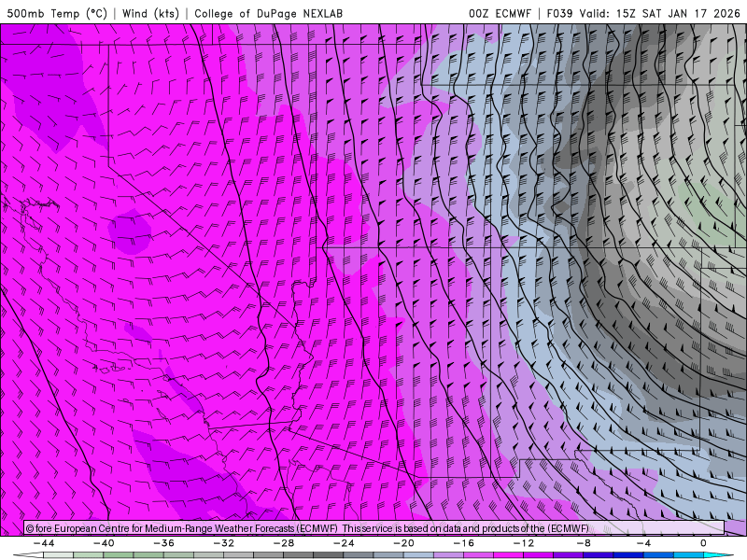Click the -44 color scale label
The height and width of the screenshot is (560, 747).
click(x=44, y=543)
